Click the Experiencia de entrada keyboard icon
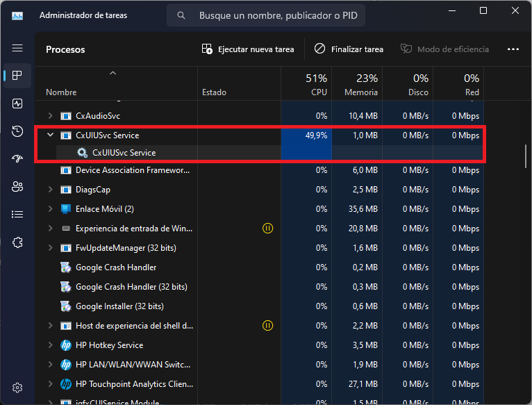The height and width of the screenshot is (405, 532). [66, 229]
